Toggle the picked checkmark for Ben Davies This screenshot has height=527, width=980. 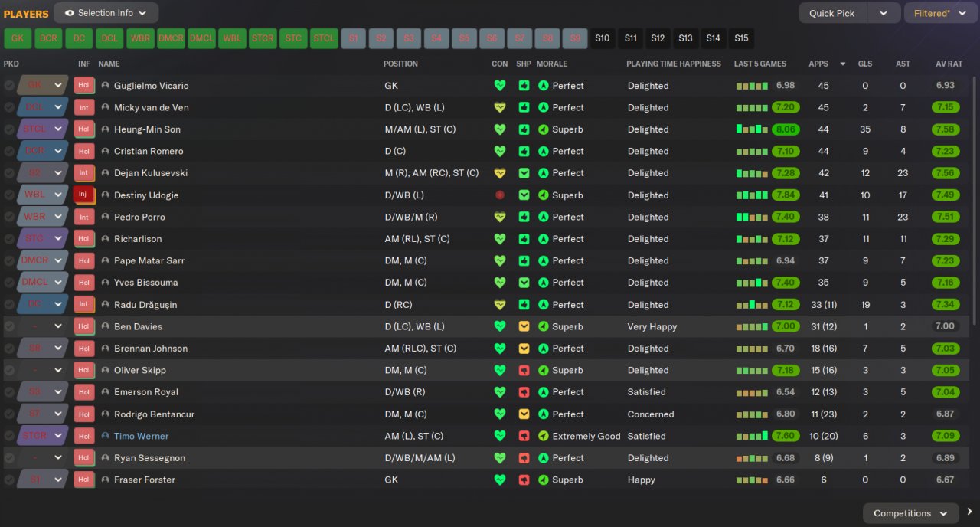pos(9,326)
